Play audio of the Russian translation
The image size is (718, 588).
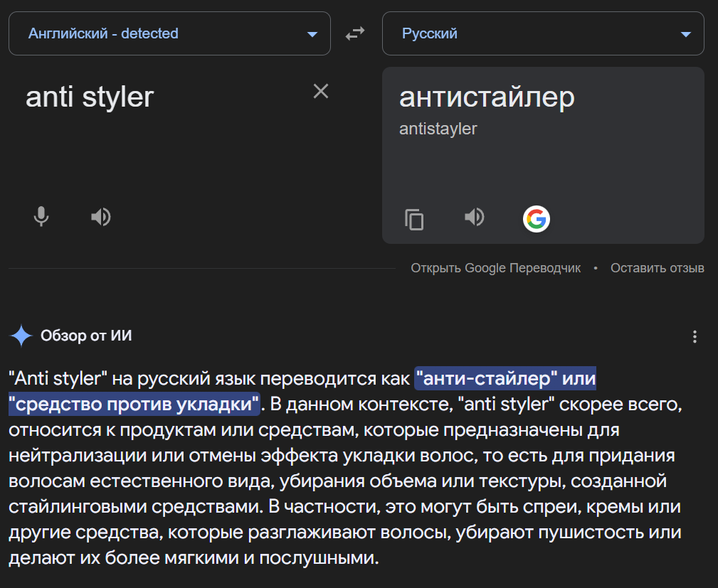475,217
